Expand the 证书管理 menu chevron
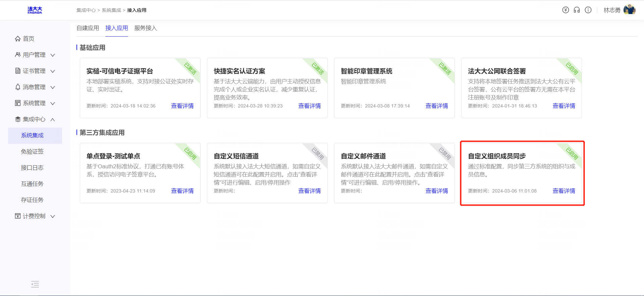 point(53,71)
